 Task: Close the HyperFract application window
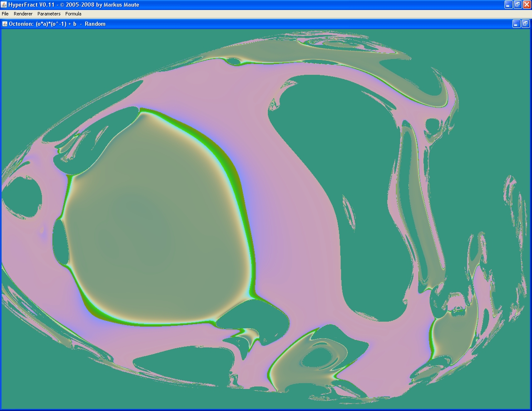tap(527, 5)
